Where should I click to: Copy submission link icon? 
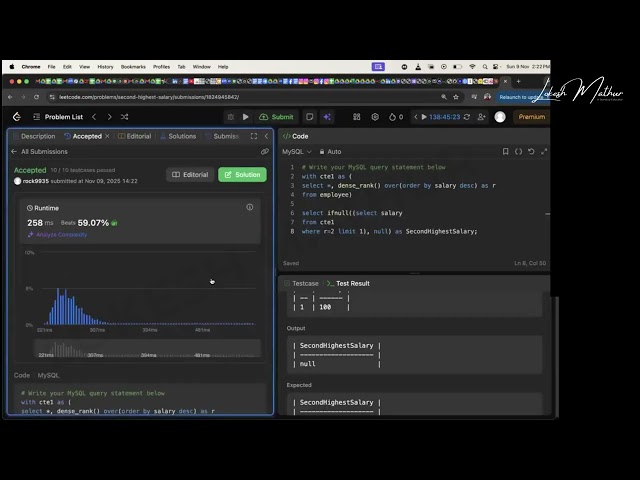pyautogui.click(x=265, y=151)
